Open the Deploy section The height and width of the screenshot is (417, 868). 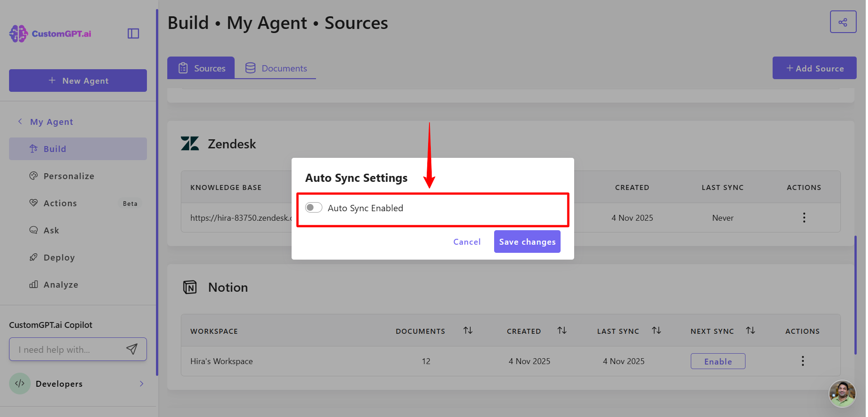(x=78, y=257)
